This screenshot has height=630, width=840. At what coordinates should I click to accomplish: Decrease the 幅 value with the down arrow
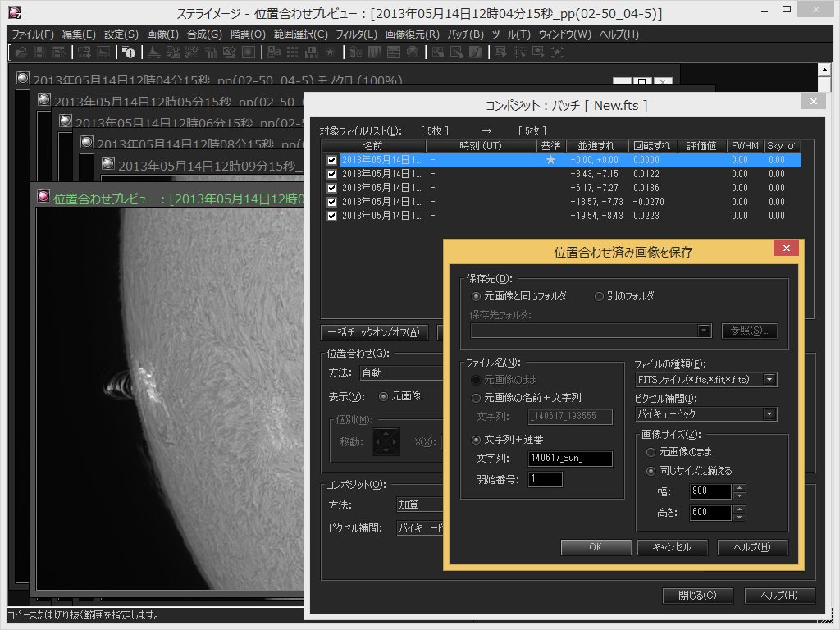pos(739,495)
